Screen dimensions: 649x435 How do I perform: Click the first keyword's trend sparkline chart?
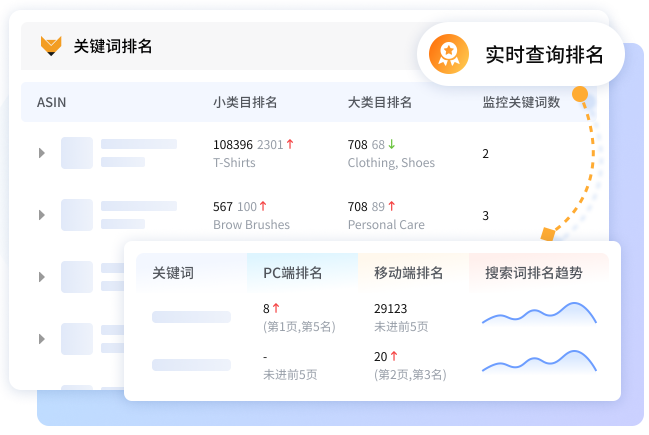(539, 315)
